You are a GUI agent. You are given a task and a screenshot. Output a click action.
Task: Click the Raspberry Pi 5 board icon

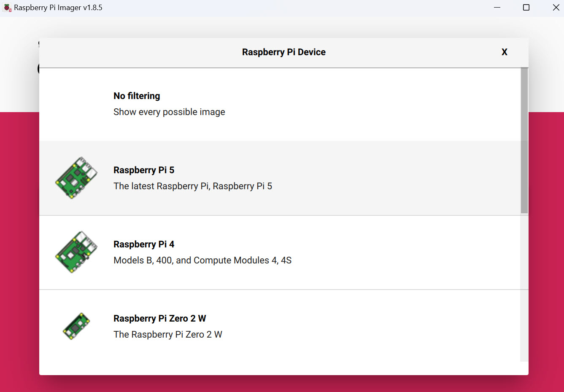click(76, 178)
